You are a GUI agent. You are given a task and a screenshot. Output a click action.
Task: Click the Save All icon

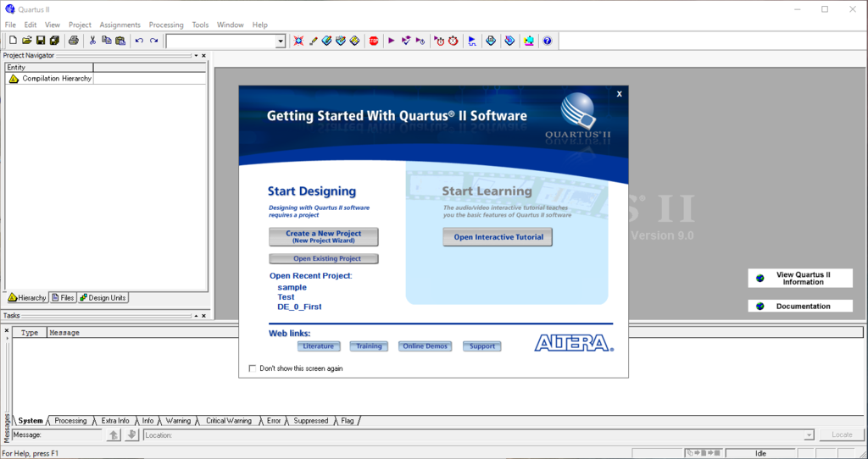click(x=54, y=41)
